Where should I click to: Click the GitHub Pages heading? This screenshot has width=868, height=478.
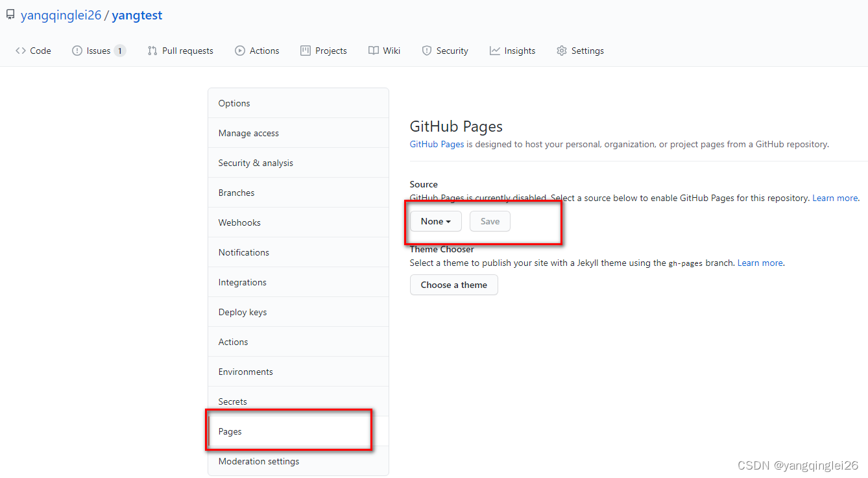point(456,126)
